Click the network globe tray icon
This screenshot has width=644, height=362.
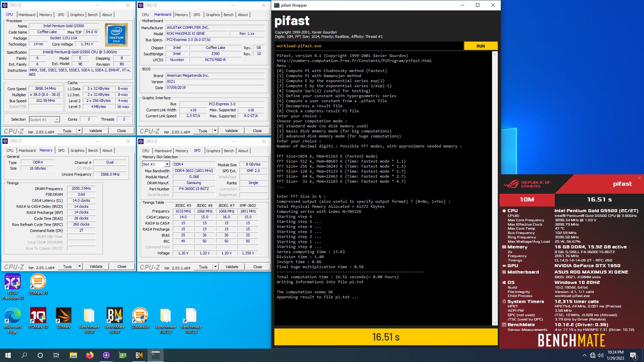point(593,355)
